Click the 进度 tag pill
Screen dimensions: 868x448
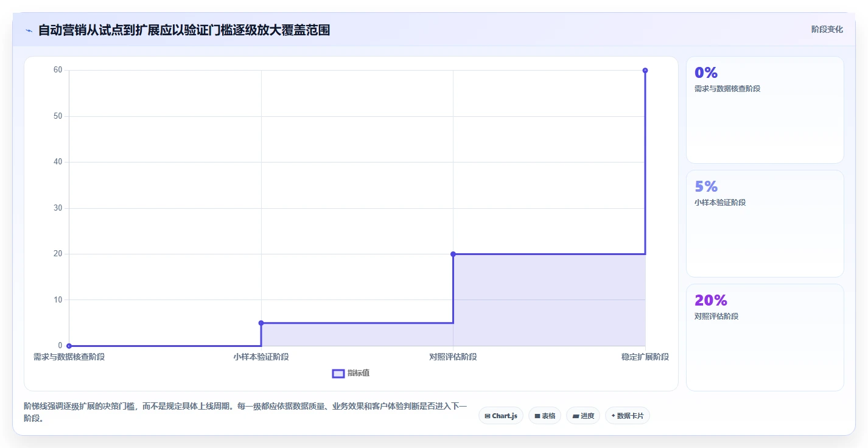tap(583, 416)
